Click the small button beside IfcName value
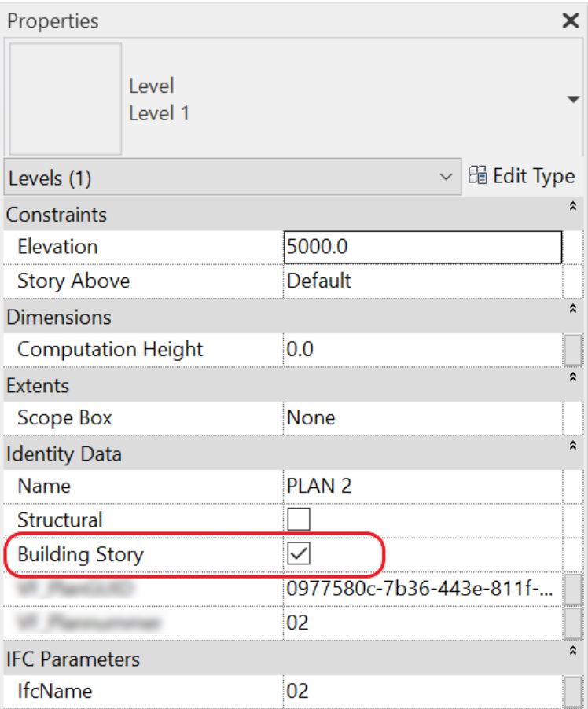588x709 pixels. point(573,692)
